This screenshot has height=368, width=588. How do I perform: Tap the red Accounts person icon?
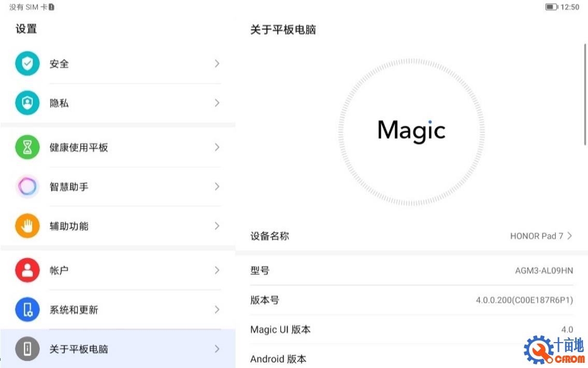coord(27,270)
